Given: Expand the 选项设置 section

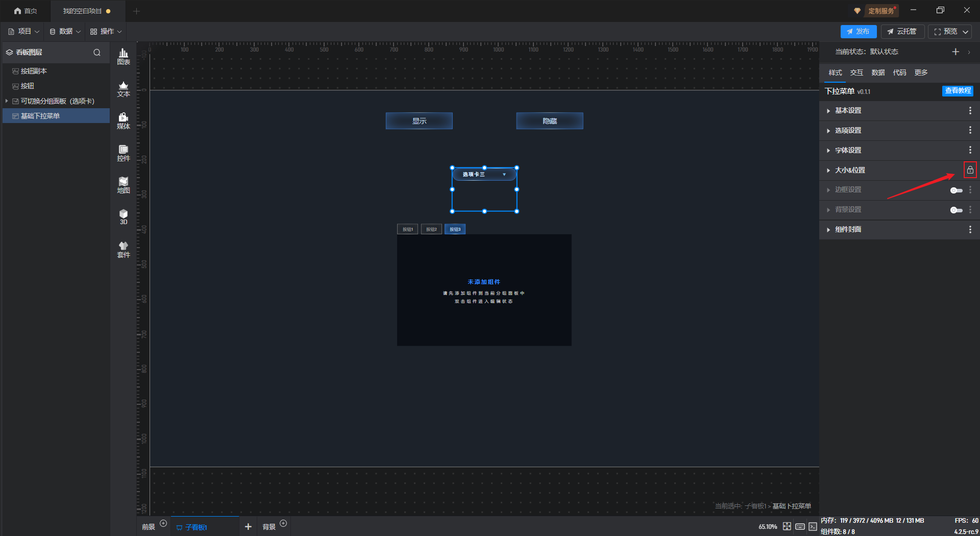Looking at the screenshot, I should 848,131.
